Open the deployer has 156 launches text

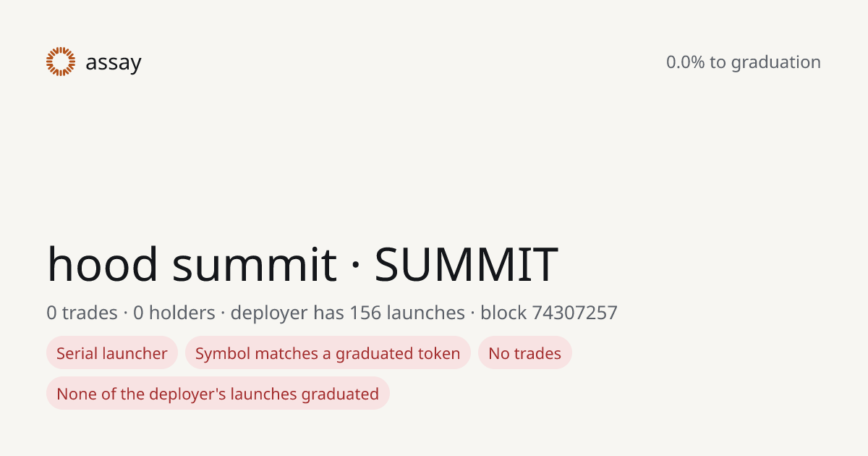point(348,313)
